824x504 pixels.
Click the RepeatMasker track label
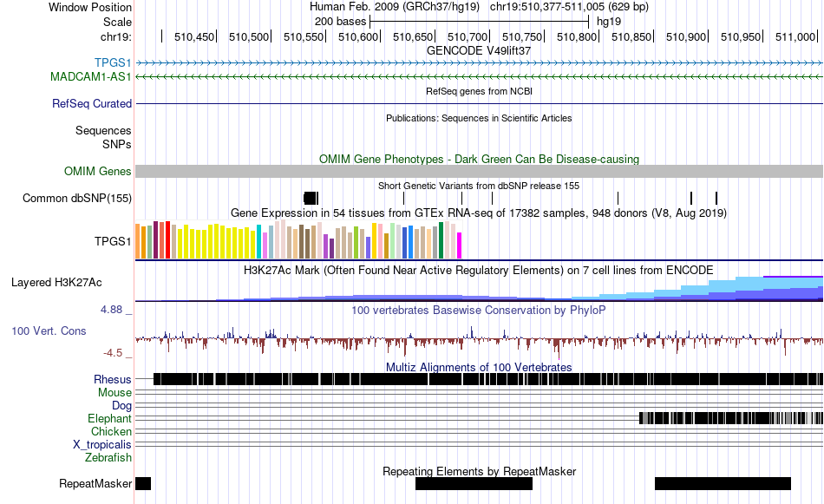point(95,483)
